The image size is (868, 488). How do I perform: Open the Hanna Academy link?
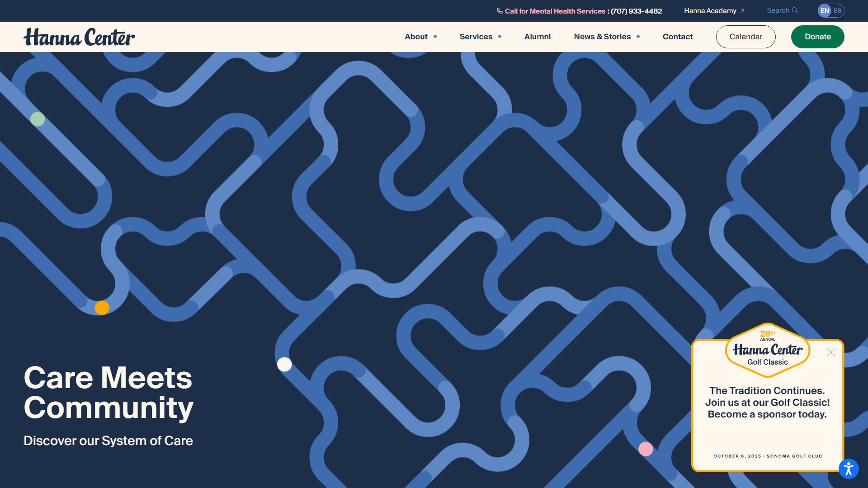(710, 11)
